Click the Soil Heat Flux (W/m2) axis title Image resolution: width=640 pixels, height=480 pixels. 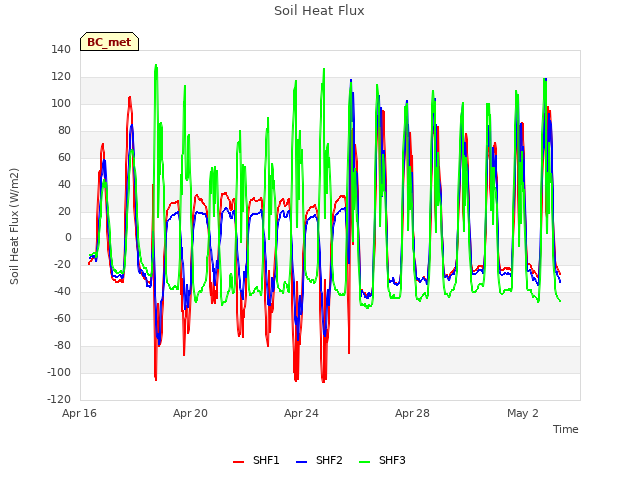(x=15, y=226)
